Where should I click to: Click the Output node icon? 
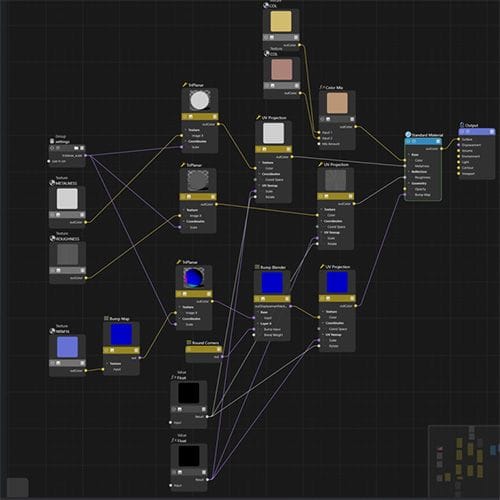tap(462, 125)
